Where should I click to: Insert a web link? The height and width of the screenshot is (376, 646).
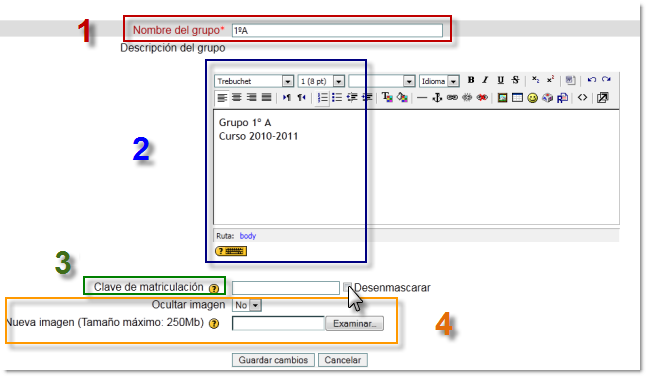point(452,98)
